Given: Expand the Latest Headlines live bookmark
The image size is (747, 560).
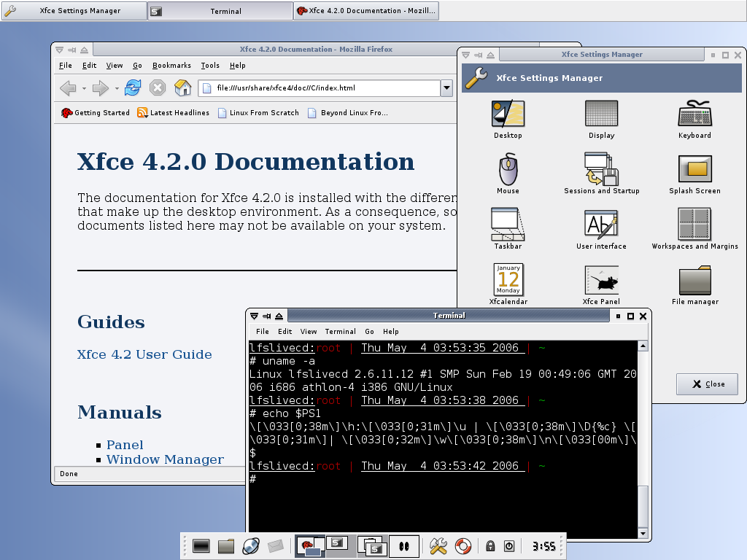Looking at the screenshot, I should click(173, 113).
